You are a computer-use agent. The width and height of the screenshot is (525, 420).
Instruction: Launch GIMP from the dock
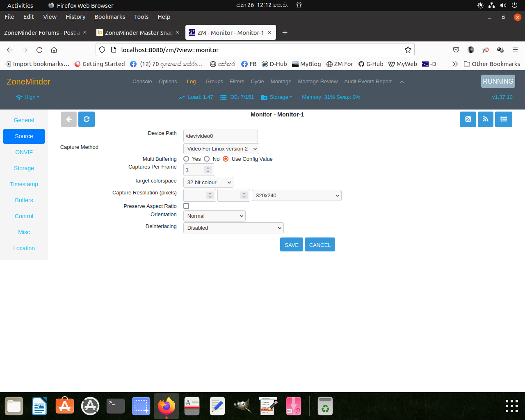tap(243, 406)
